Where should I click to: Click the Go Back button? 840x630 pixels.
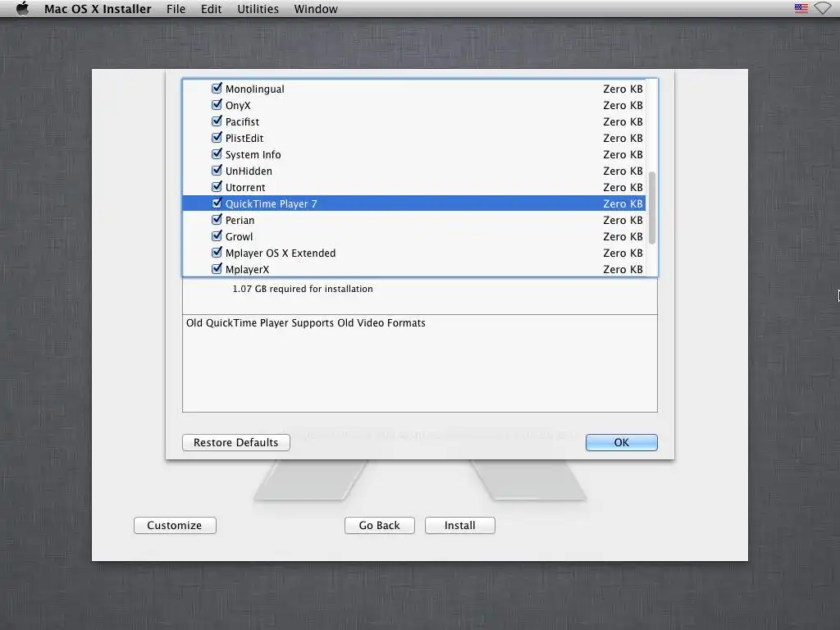point(379,526)
